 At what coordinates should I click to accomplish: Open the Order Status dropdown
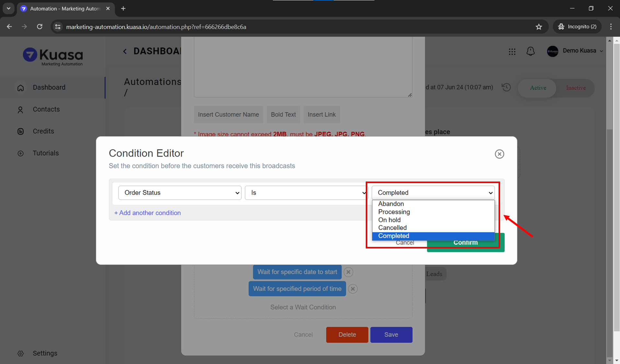click(180, 193)
